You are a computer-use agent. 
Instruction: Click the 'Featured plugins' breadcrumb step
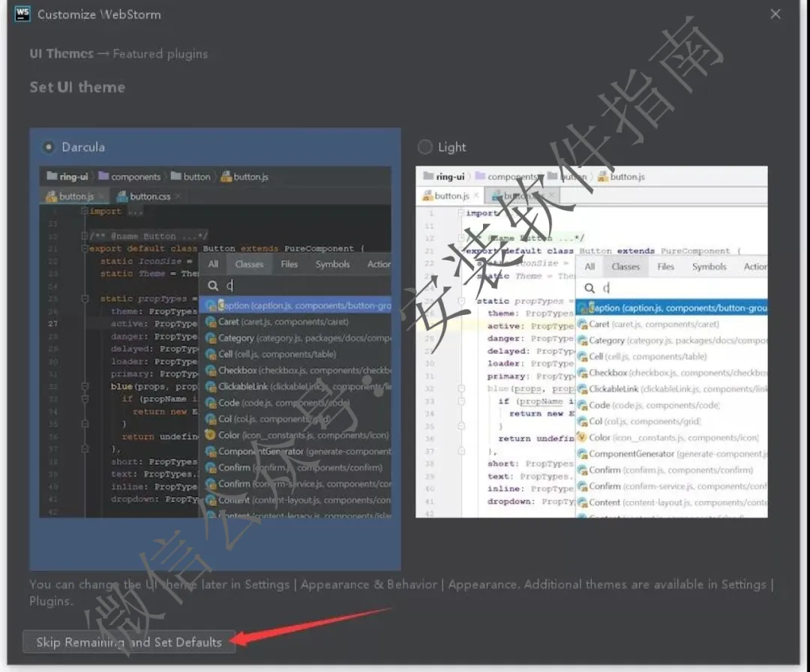[160, 54]
